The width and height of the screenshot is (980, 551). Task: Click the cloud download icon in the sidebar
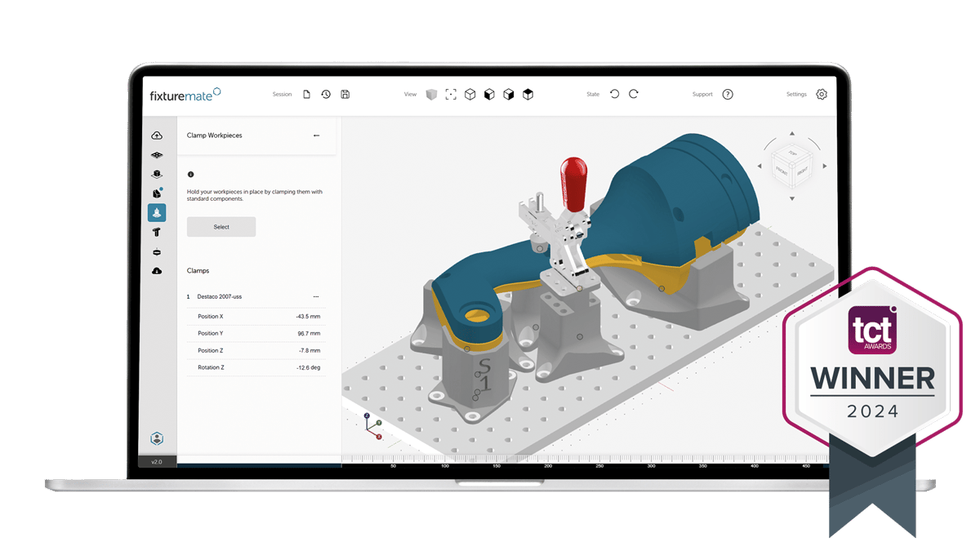click(x=157, y=271)
